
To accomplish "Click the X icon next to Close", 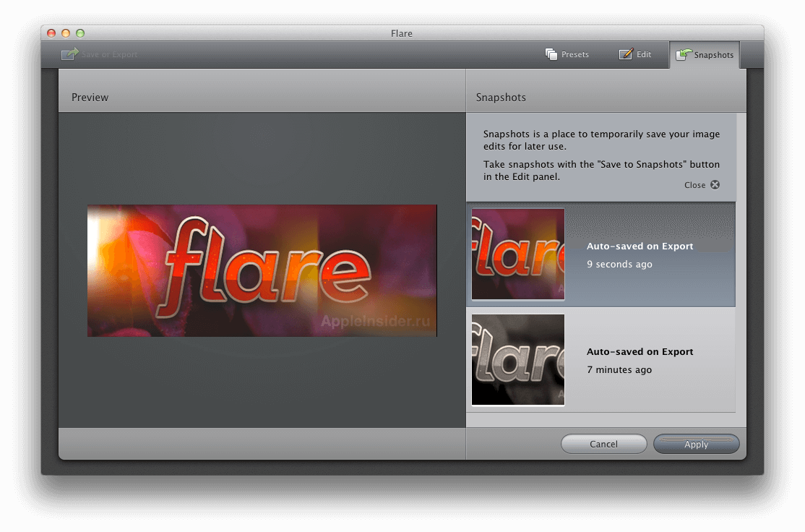I will point(715,184).
